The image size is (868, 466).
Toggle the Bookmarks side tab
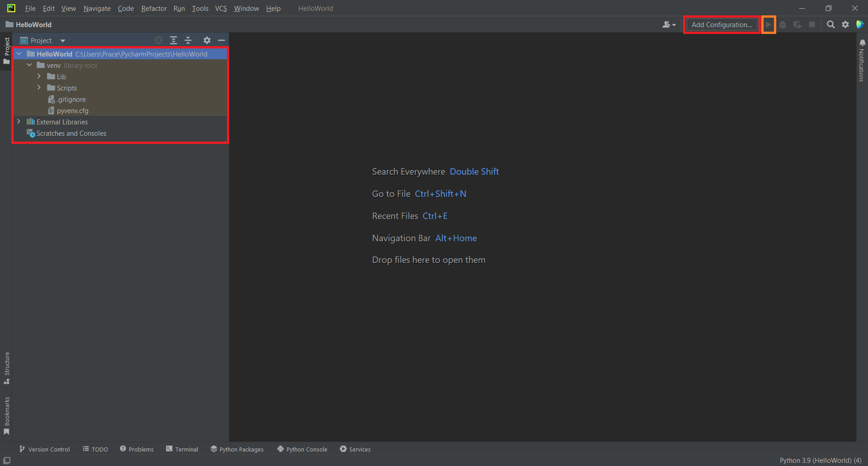click(x=6, y=416)
